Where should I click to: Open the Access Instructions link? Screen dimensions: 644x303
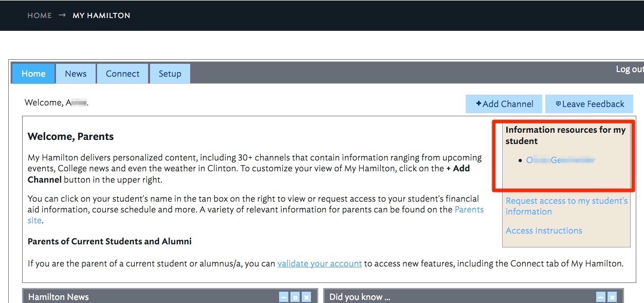tap(544, 230)
